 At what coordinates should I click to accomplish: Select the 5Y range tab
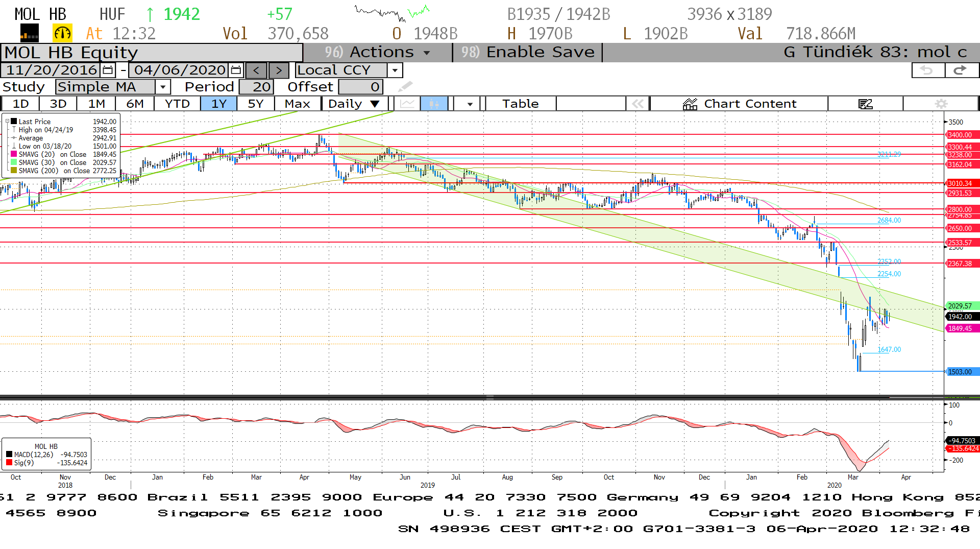tap(256, 104)
